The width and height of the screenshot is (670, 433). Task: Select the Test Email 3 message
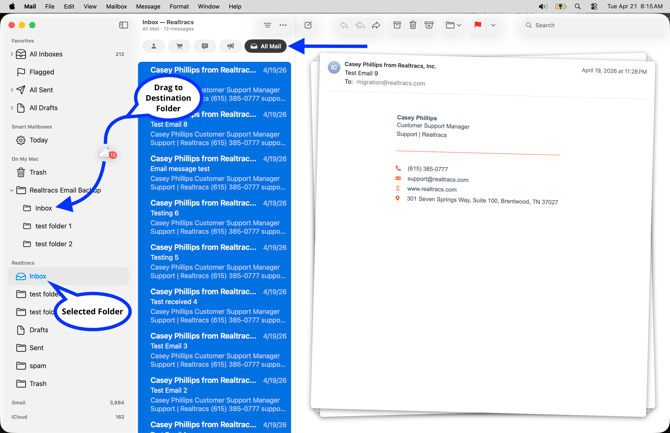pos(215,350)
